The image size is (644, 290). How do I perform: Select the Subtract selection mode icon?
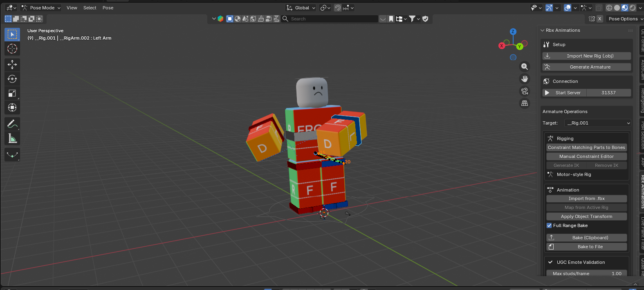[24, 19]
